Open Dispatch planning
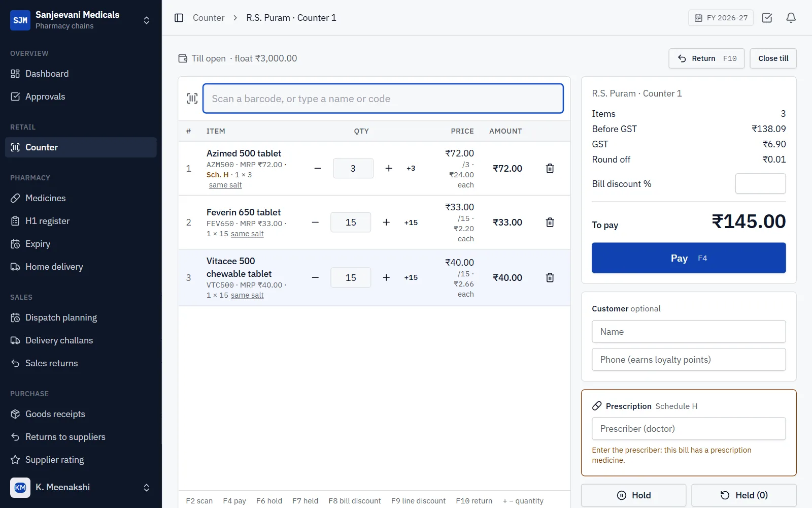Screen dimensions: 812x508 81,317
